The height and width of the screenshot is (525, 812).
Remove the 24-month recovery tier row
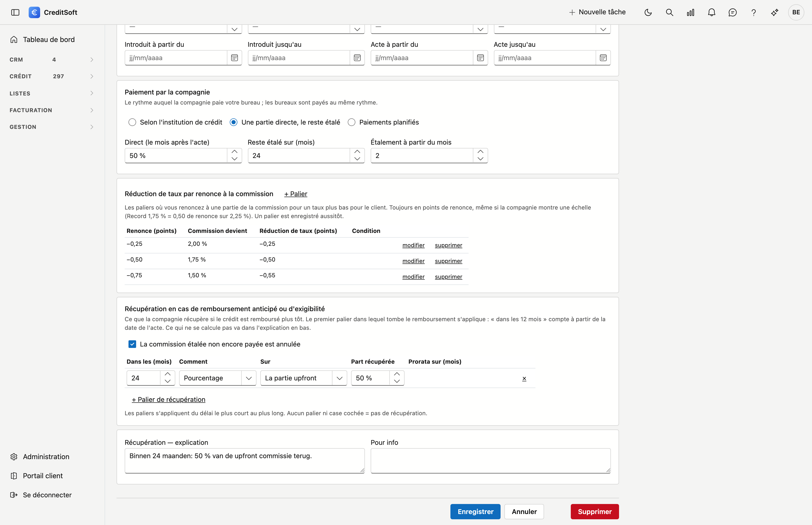coord(524,378)
